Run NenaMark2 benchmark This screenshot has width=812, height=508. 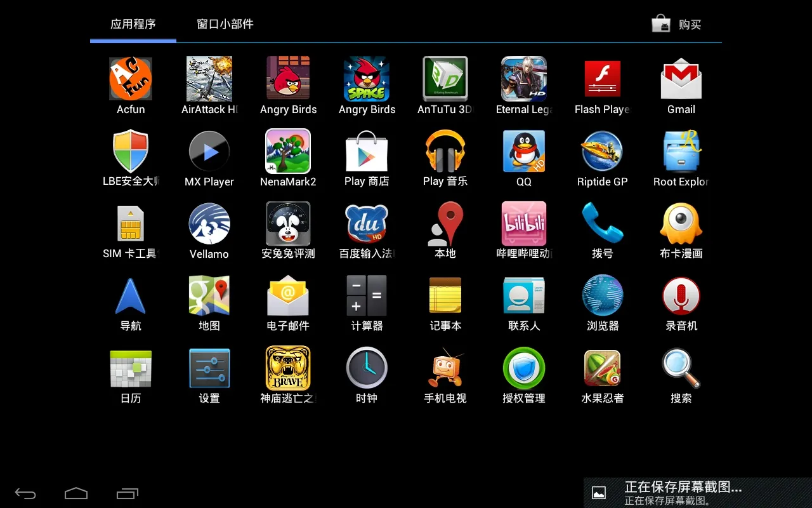(x=288, y=151)
